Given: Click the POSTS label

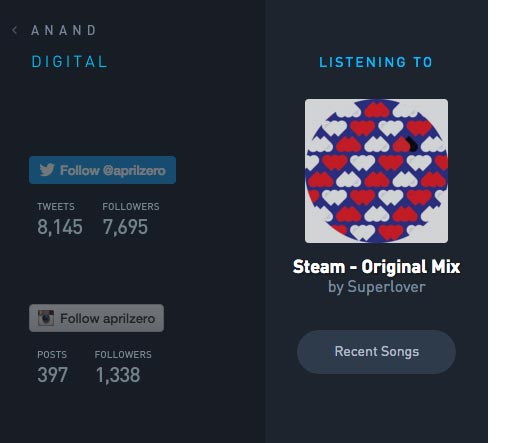Looking at the screenshot, I should pos(52,355).
